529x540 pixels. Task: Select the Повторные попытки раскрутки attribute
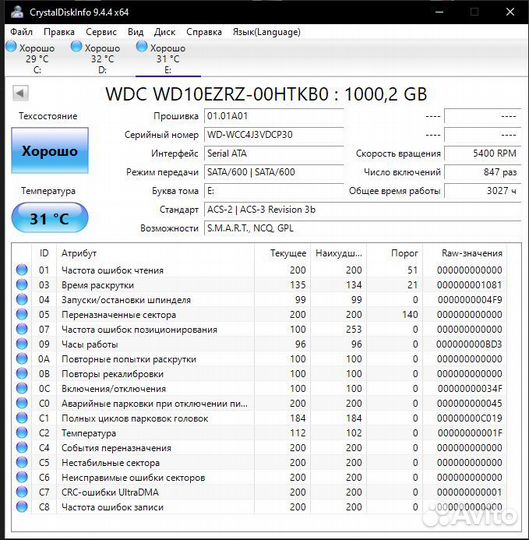(x=129, y=359)
